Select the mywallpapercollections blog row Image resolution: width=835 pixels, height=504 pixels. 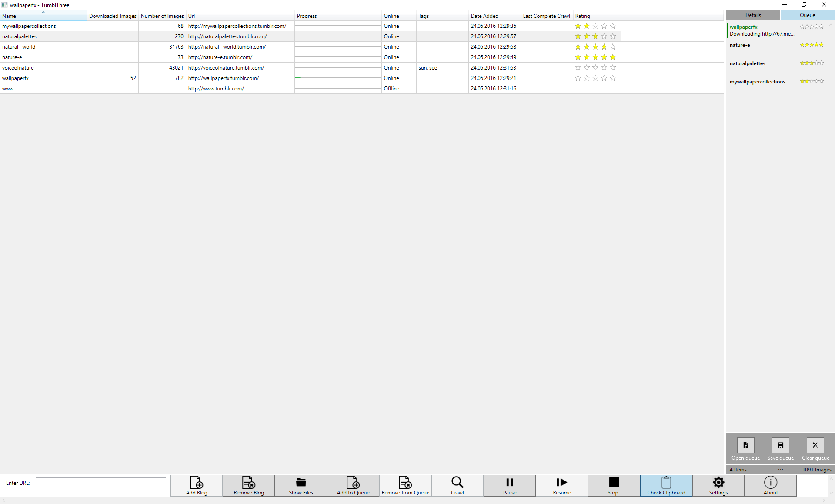[362, 26]
